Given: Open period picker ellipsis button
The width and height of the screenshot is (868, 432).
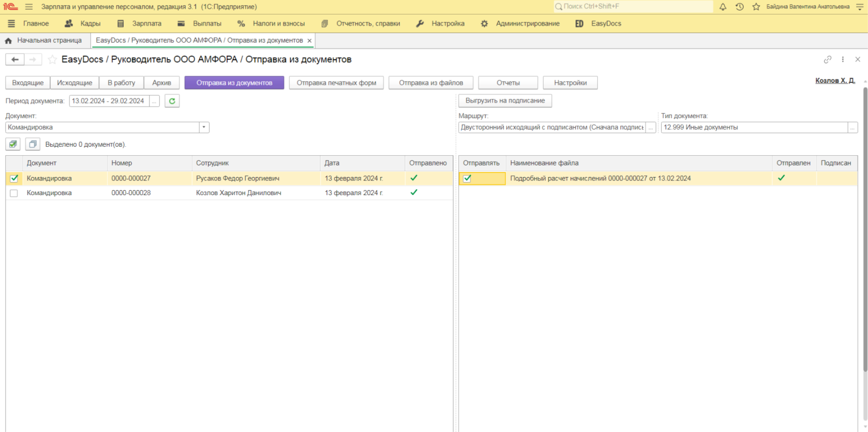Looking at the screenshot, I should tap(154, 101).
